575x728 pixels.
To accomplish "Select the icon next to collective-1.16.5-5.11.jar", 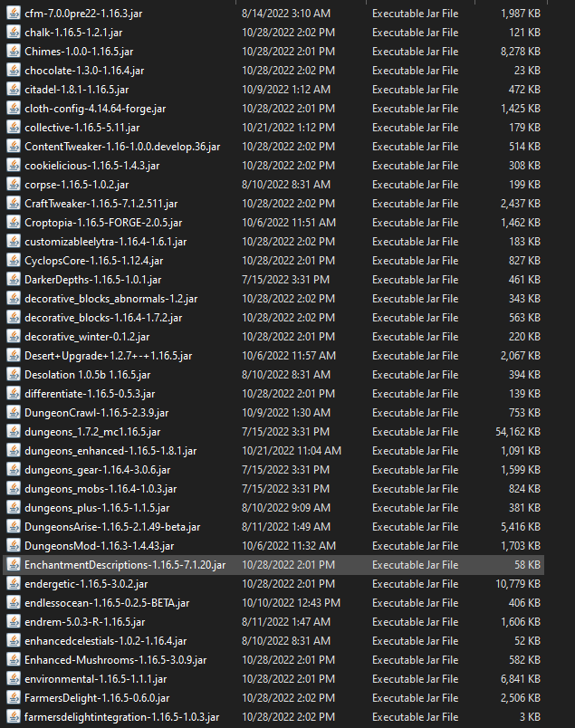I will (14, 128).
